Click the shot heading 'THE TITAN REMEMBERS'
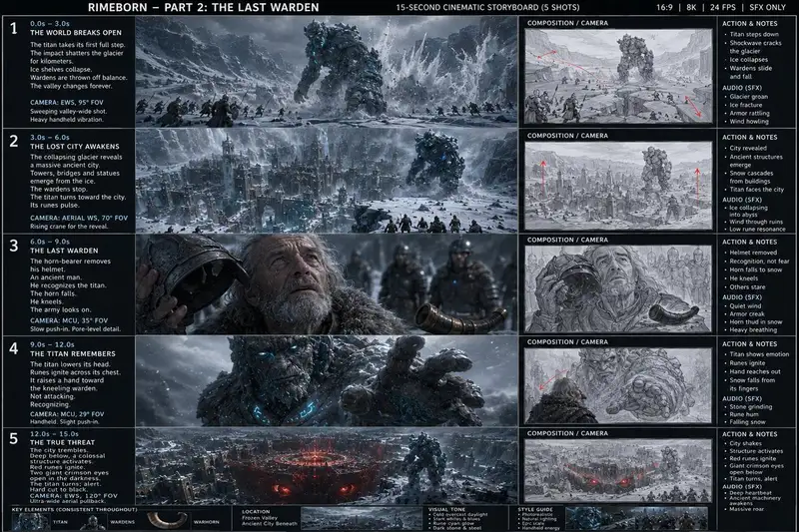 72,353
